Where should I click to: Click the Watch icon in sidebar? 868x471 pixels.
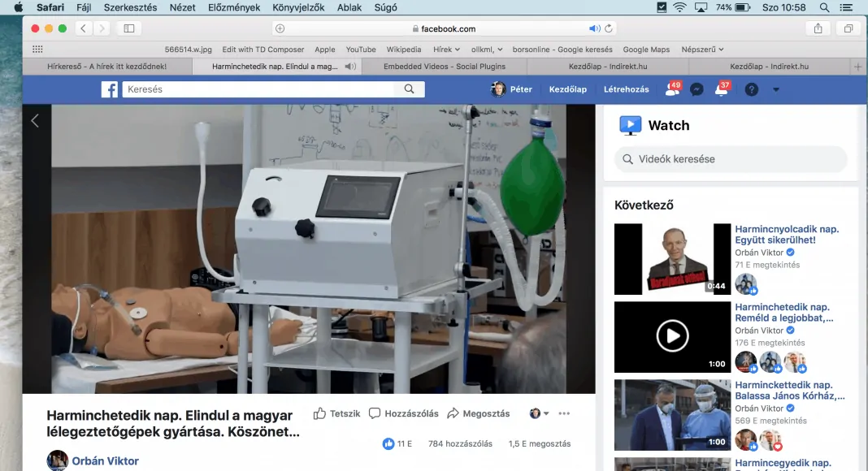click(631, 126)
